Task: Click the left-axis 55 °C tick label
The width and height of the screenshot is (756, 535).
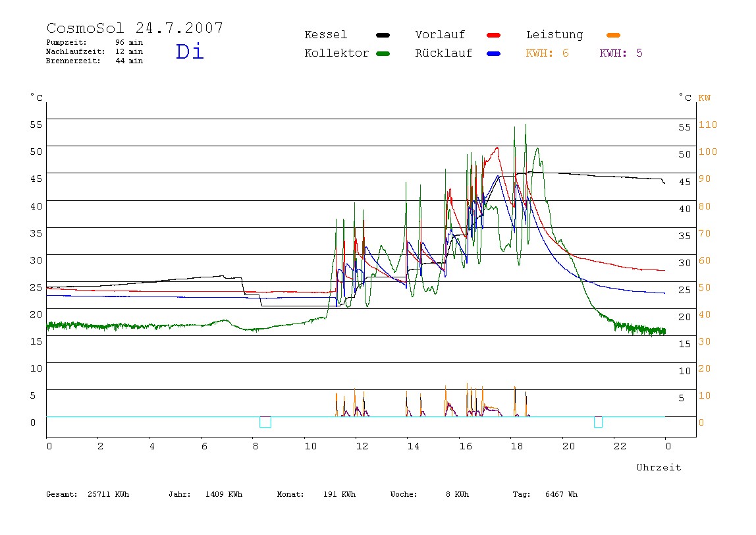Action: pyautogui.click(x=36, y=125)
